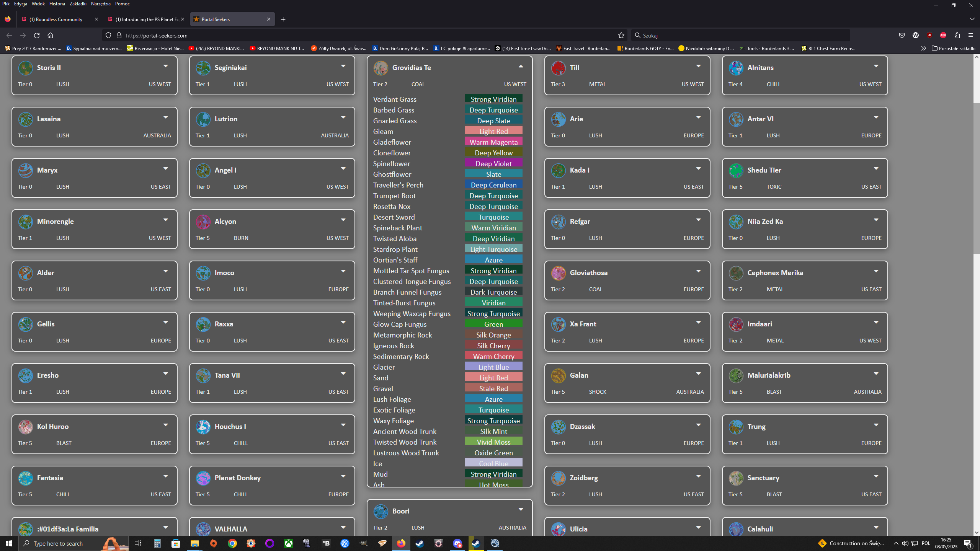
Task: Click the Sanctuary planet icon
Action: (736, 478)
